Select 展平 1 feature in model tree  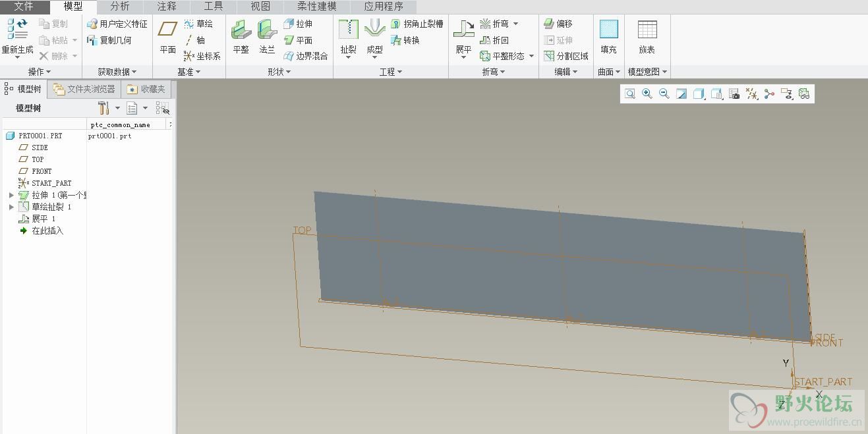click(x=37, y=219)
